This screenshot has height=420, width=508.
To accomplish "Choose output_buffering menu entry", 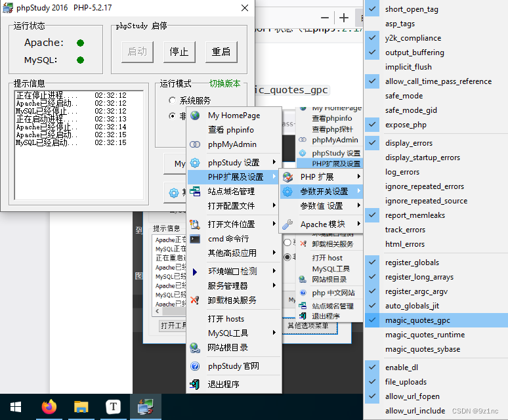I will 436,52.
